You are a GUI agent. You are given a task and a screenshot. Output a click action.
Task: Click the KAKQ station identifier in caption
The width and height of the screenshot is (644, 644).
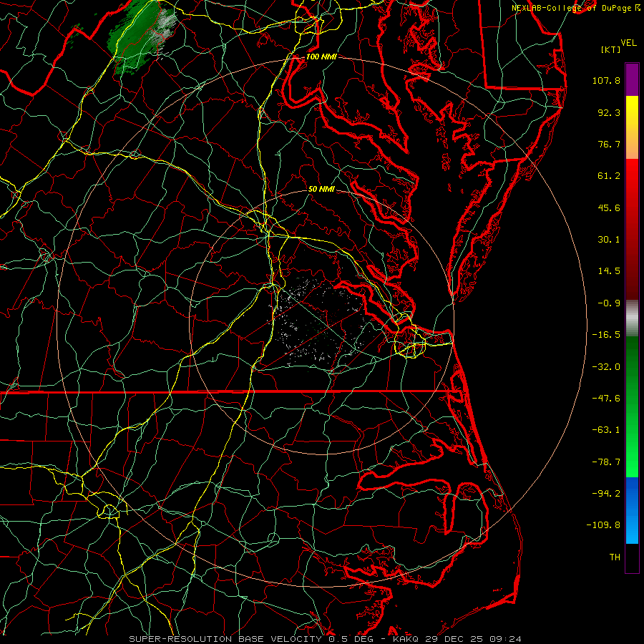tap(406, 639)
